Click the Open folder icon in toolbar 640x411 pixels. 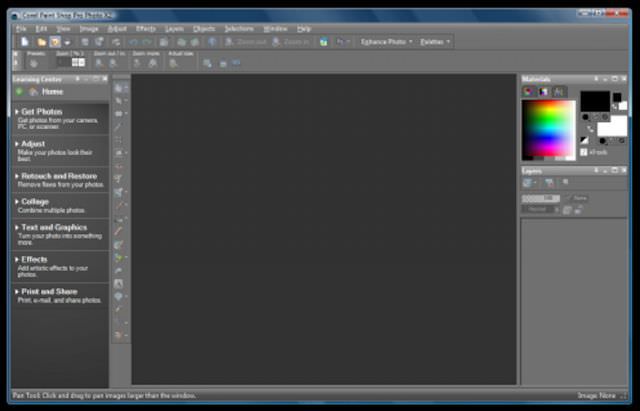point(41,42)
